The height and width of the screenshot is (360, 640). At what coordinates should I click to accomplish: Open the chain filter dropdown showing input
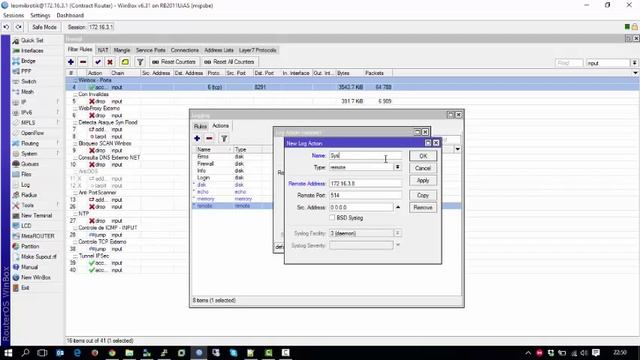click(x=634, y=63)
